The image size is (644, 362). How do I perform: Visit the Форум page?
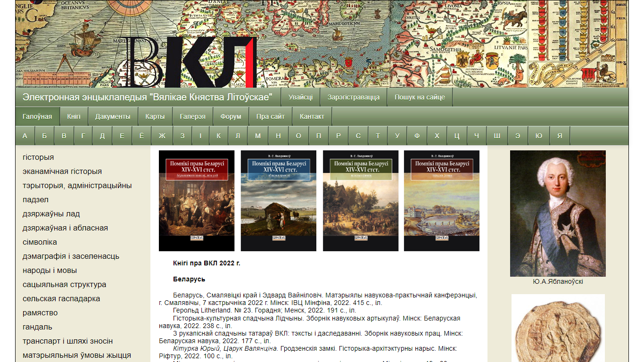(231, 116)
